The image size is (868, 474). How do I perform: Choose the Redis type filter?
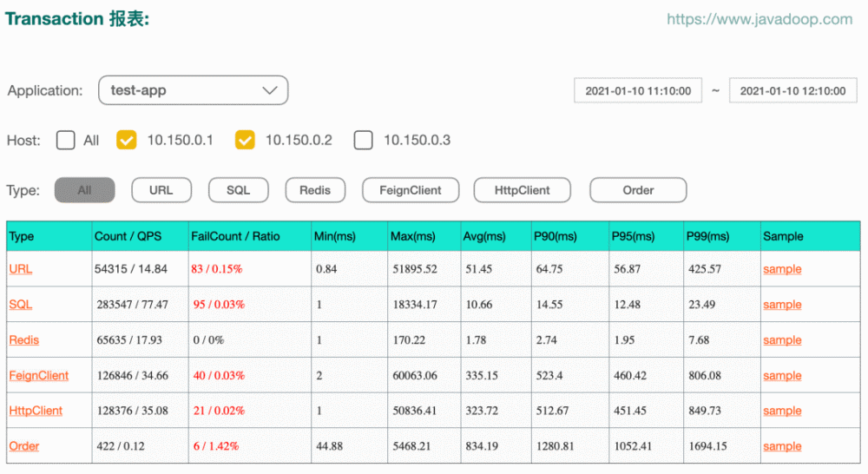[x=315, y=190]
